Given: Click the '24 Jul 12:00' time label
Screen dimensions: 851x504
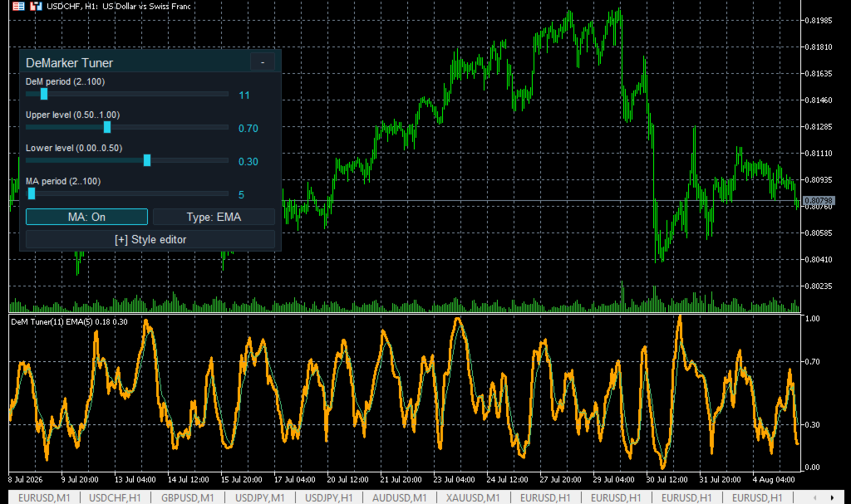Looking at the screenshot, I should 508,480.
